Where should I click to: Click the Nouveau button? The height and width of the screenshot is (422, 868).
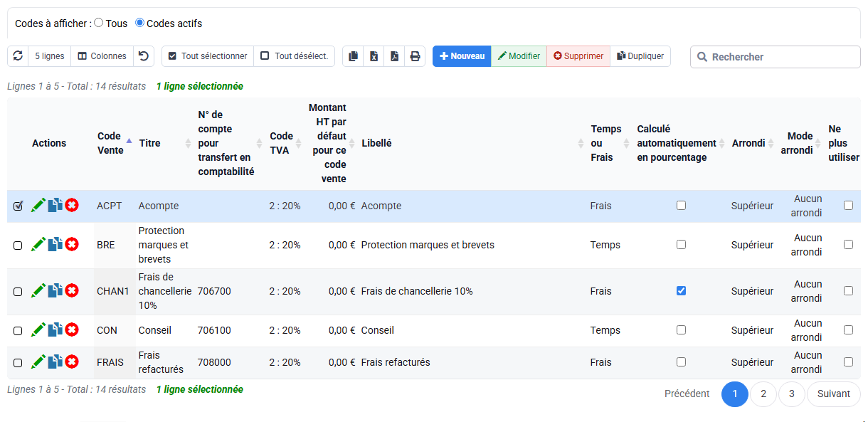click(x=462, y=56)
